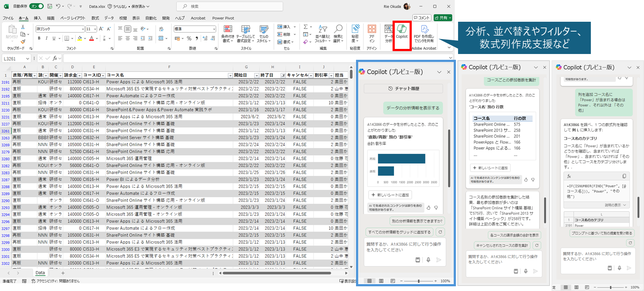Open the コース名 column filter dropdown
This screenshot has height=291, width=644.
[230, 75]
